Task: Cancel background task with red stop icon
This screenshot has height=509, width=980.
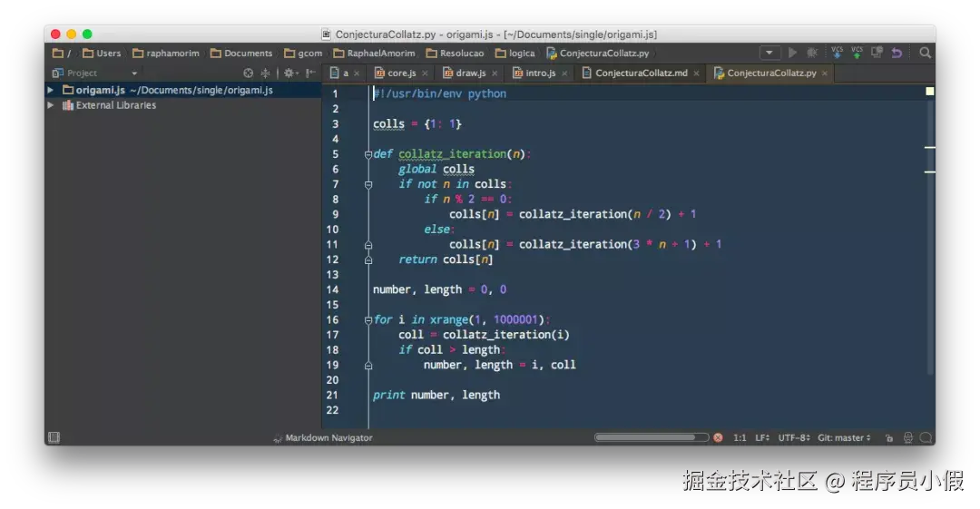Action: tap(718, 437)
